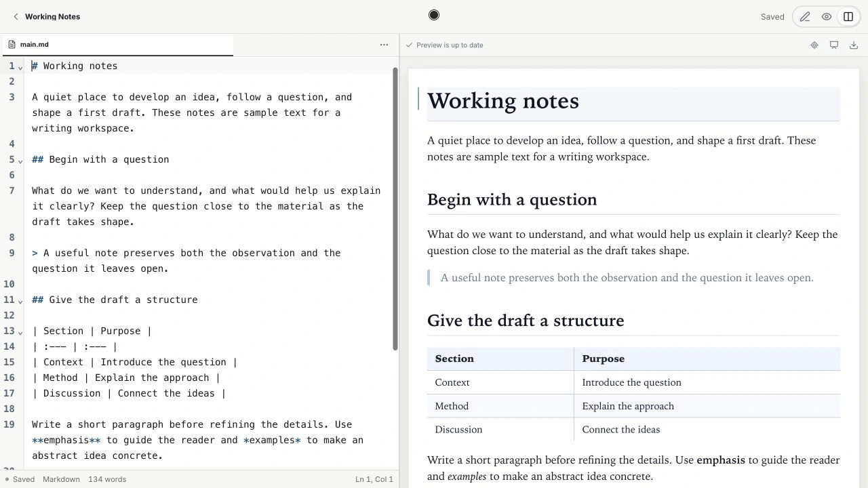Image resolution: width=868 pixels, height=488 pixels.
Task: Click the 134 words count in status bar
Action: pyautogui.click(x=107, y=479)
